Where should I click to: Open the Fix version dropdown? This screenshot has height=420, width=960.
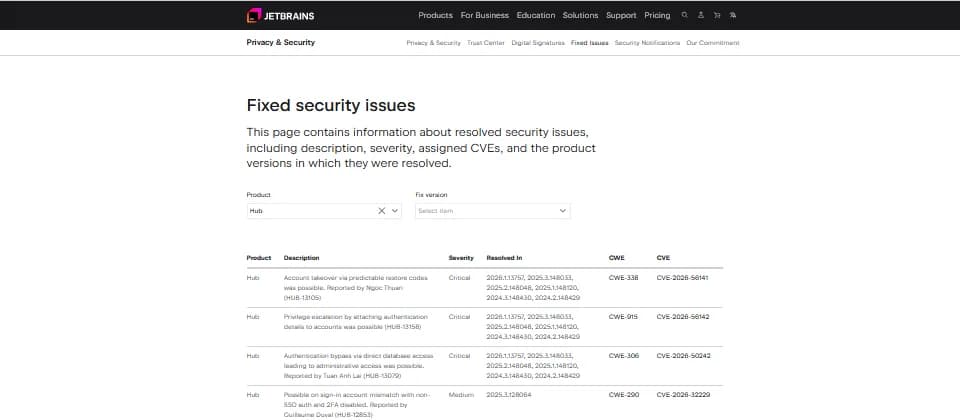point(492,211)
